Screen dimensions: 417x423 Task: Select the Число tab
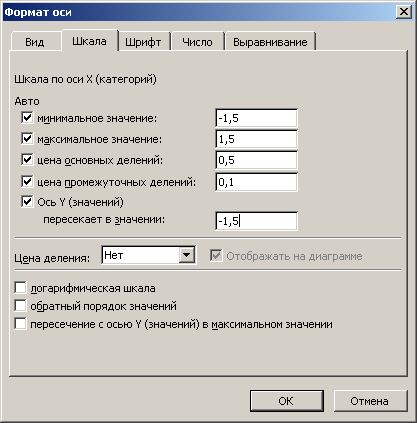click(x=197, y=42)
